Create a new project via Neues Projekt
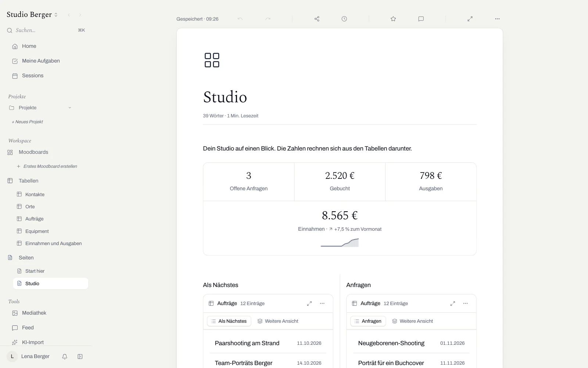The height and width of the screenshot is (368, 588). [x=28, y=122]
